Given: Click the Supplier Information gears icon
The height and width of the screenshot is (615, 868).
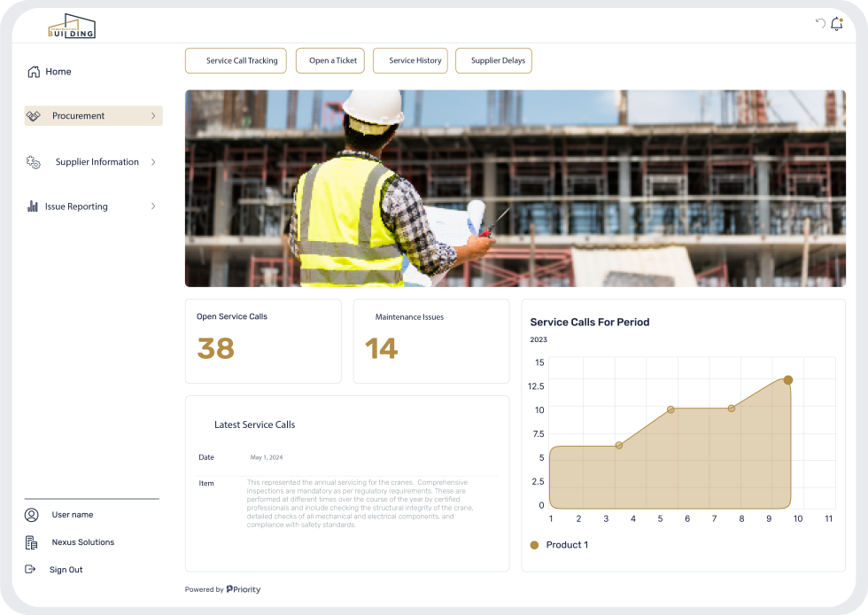Looking at the screenshot, I should click(34, 162).
